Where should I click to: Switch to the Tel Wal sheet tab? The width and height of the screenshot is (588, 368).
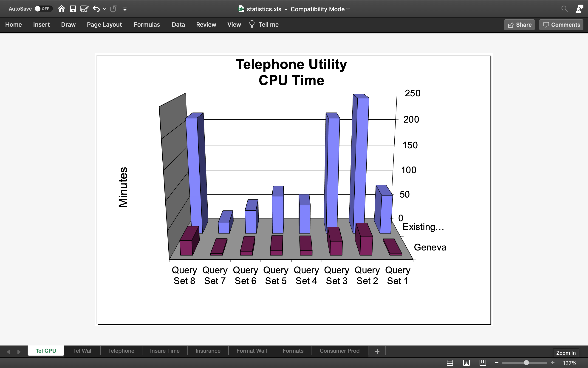[x=82, y=351]
